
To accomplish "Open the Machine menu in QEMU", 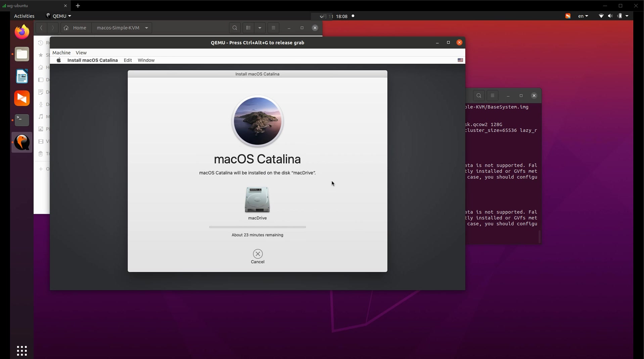I will click(61, 53).
